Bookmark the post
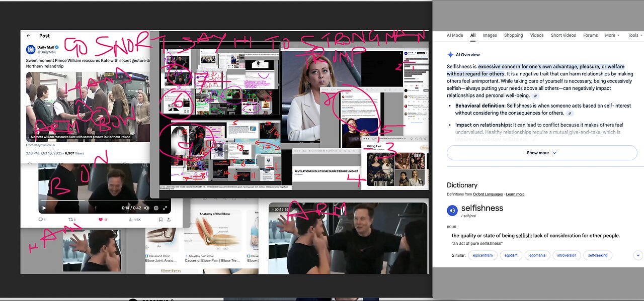 click(160, 220)
